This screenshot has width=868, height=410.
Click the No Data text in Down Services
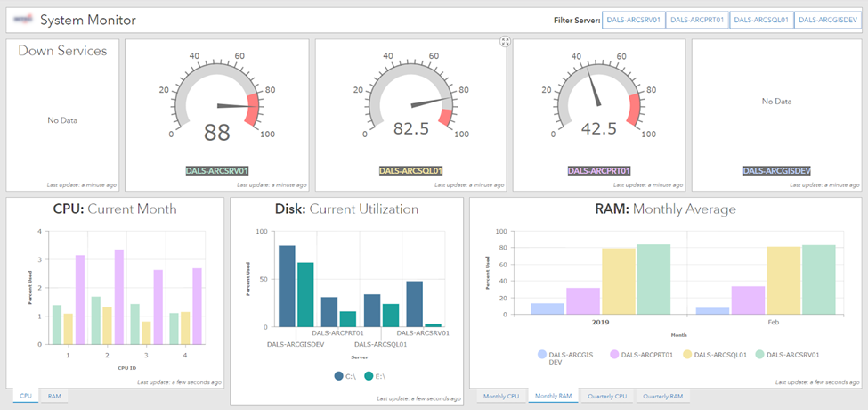tap(62, 120)
